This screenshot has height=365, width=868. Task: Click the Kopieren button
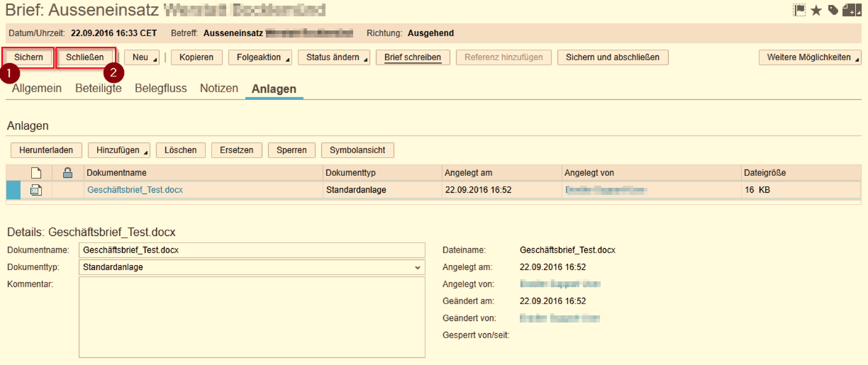196,57
